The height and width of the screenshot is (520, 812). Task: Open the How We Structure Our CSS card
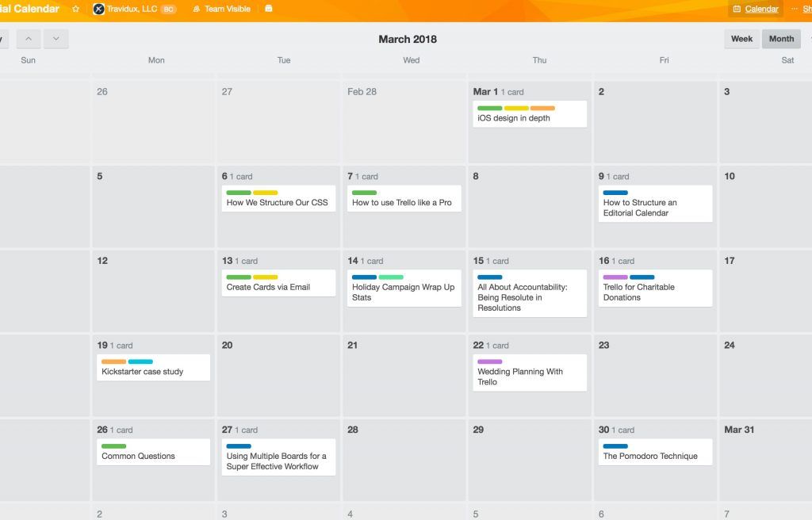(278, 198)
